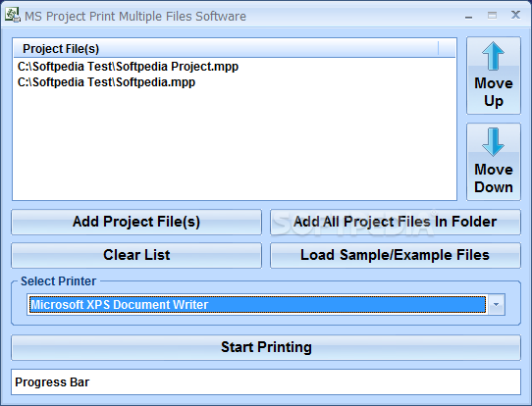Click the application icon in the title bar
Viewport: 532px width, 406px height.
[x=13, y=16]
